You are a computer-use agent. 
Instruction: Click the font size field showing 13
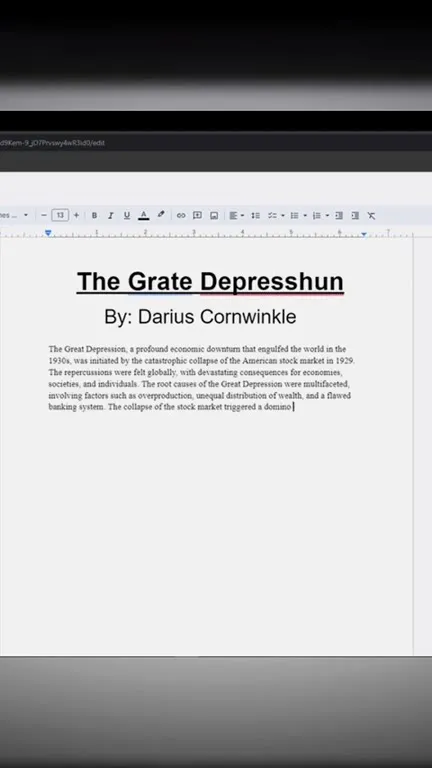(60, 216)
